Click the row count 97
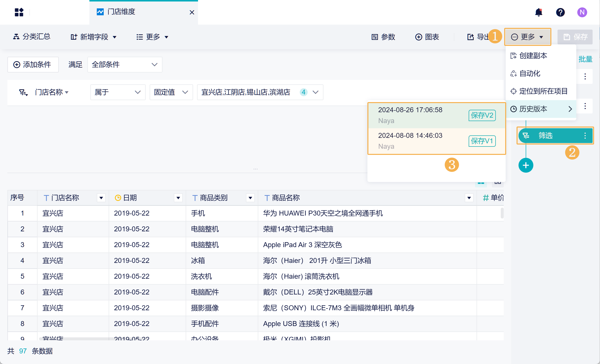This screenshot has width=600, height=364. [x=23, y=351]
